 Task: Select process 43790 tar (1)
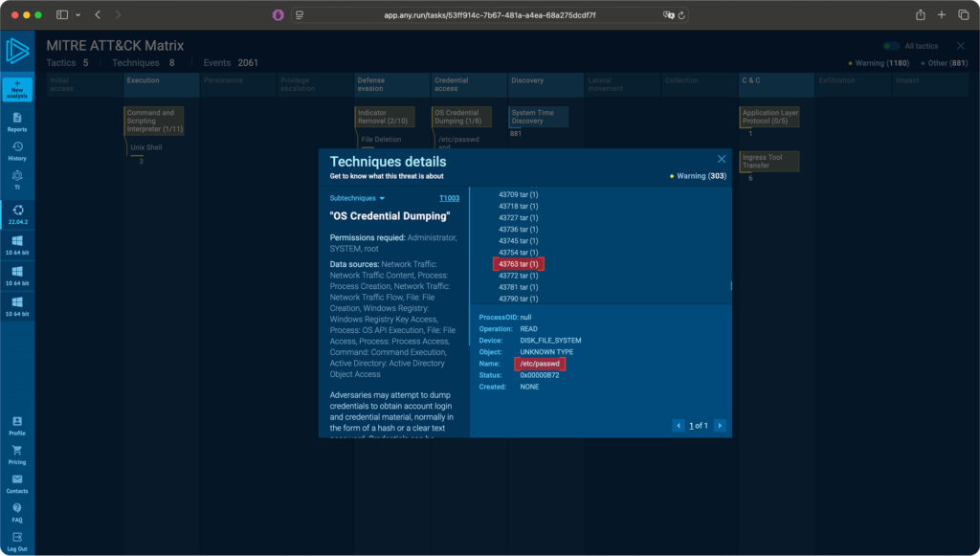pos(518,299)
